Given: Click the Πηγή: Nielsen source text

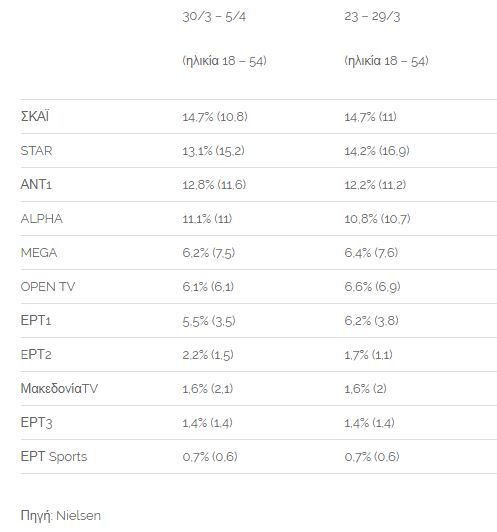Looking at the screenshot, I should pyautogui.click(x=61, y=515).
